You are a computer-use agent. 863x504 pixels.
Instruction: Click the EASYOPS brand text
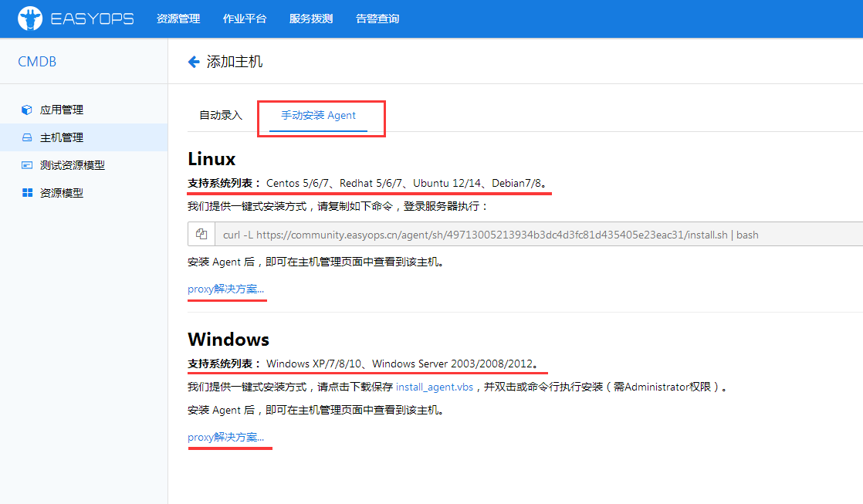pyautogui.click(x=92, y=19)
